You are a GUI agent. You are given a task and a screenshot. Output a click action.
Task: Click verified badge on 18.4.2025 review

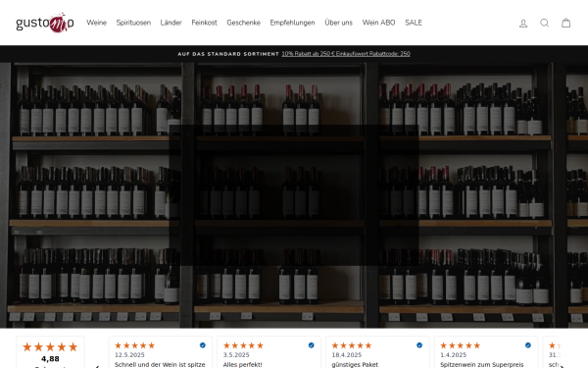(419, 345)
